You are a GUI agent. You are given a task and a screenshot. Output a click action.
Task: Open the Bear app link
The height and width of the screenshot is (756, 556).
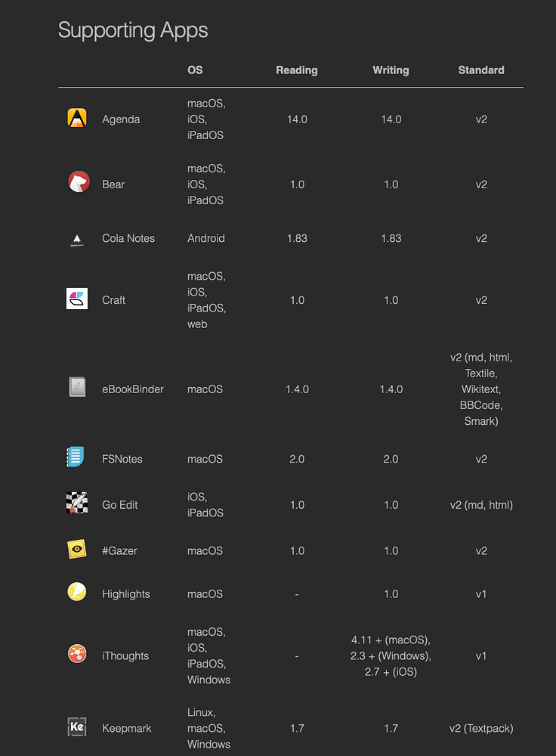point(113,184)
